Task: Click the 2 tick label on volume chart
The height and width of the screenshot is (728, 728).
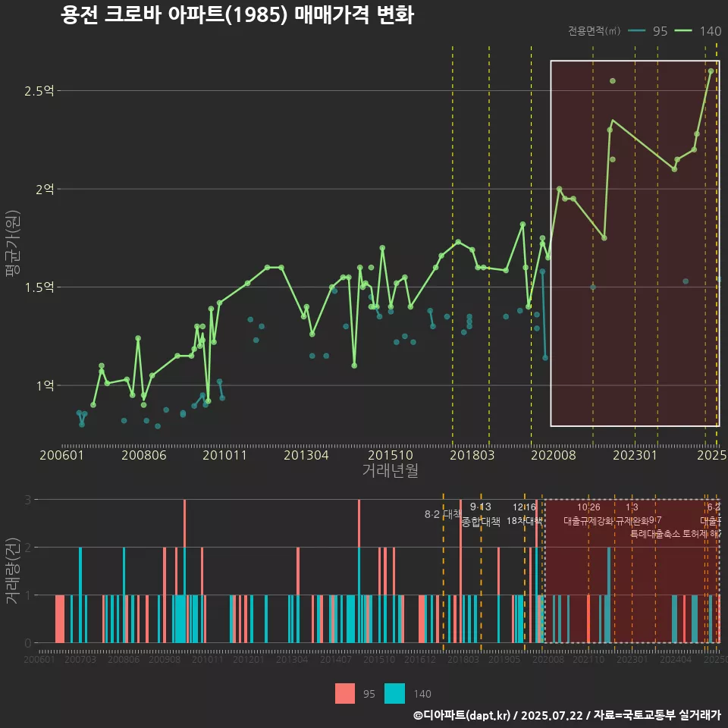Action: tap(28, 548)
